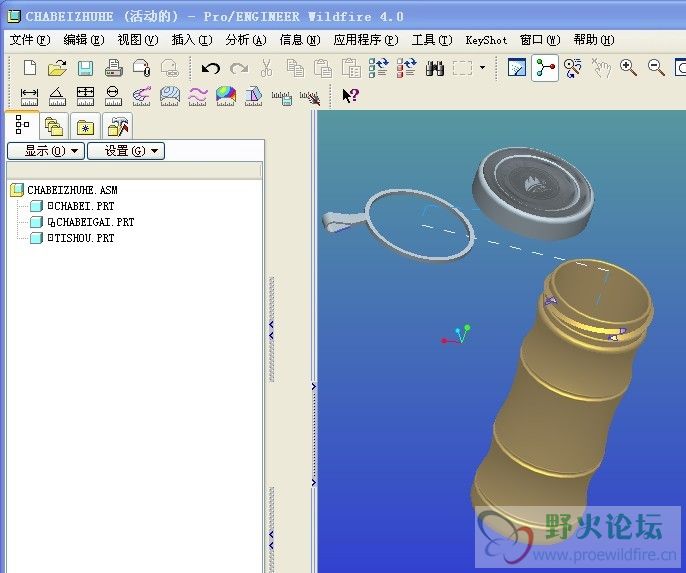The width and height of the screenshot is (686, 573).
Task: Open the 应用程序(P) menu
Action: tap(366, 40)
